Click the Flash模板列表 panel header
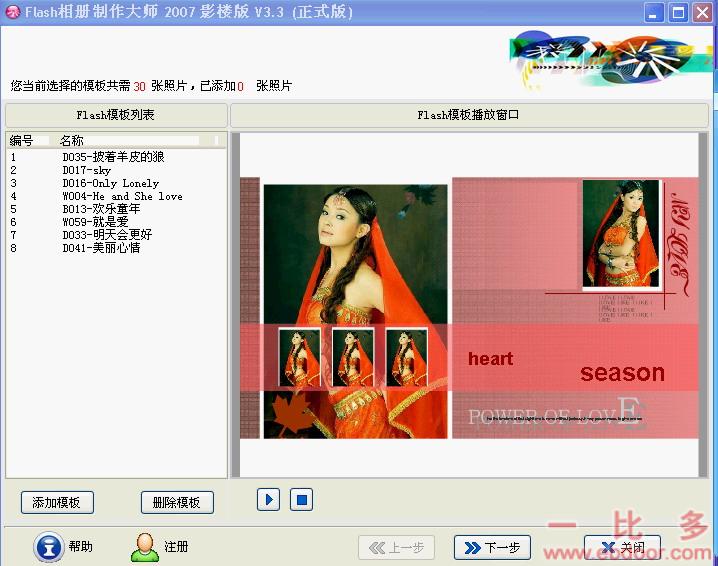The height and width of the screenshot is (566, 718). point(116,115)
